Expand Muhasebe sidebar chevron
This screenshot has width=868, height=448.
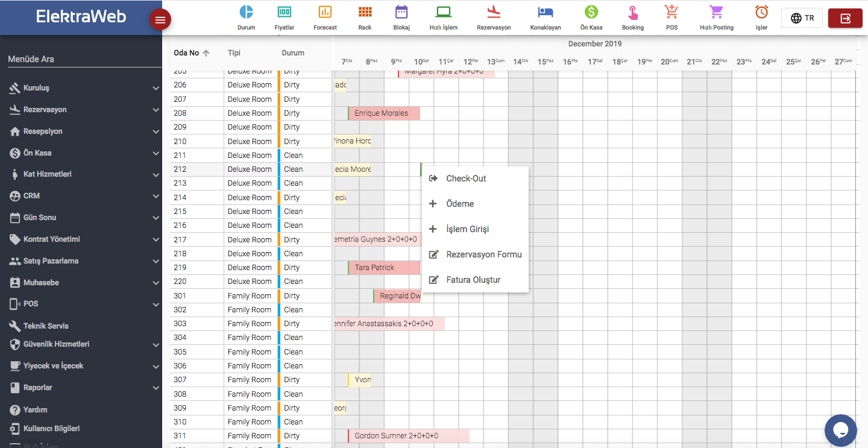tap(156, 283)
